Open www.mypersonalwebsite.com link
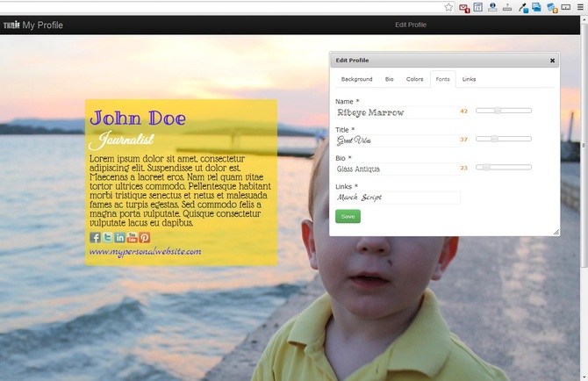Screen dimensions: 588x381 145,252
